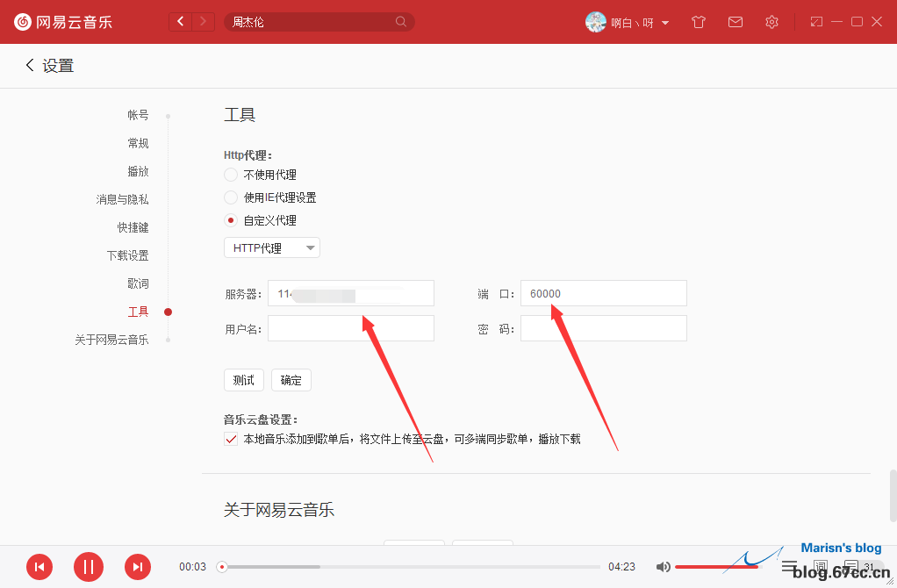
Task: Switch to mini mode icon
Action: click(x=816, y=22)
